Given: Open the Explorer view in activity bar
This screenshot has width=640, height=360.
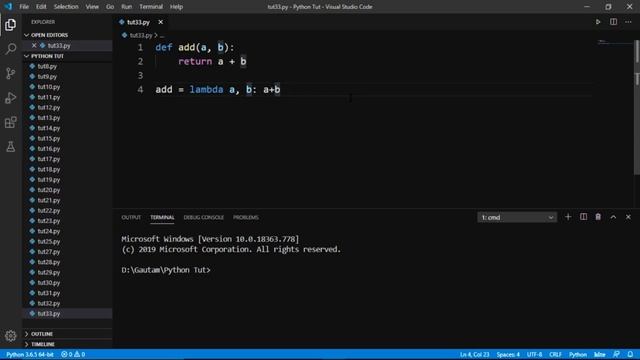Looking at the screenshot, I should (11, 25).
